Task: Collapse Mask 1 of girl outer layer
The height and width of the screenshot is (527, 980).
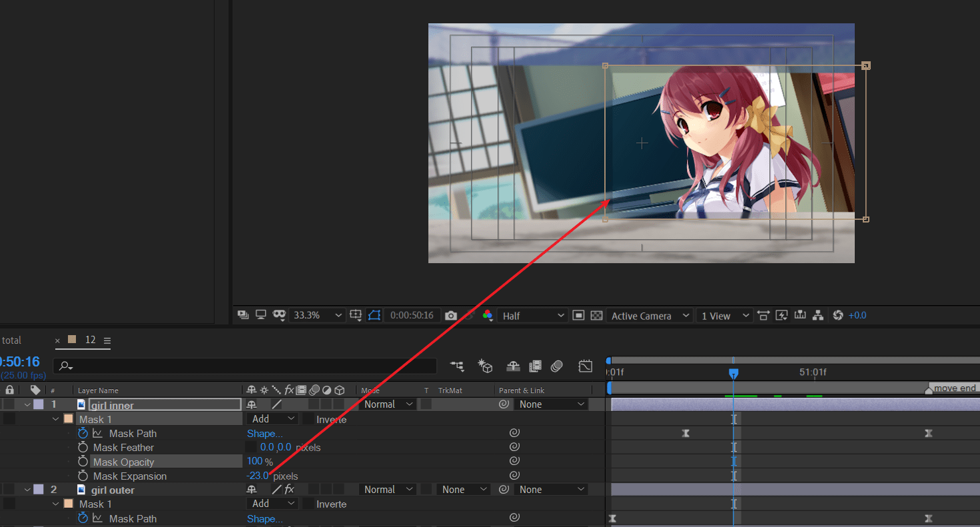Action: pos(56,504)
